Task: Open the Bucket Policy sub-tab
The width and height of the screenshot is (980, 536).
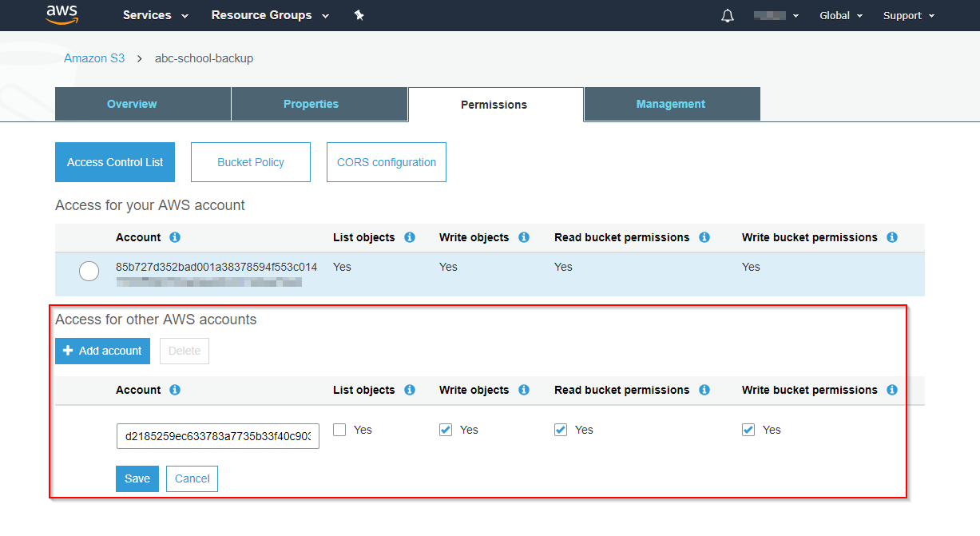Action: [x=251, y=162]
